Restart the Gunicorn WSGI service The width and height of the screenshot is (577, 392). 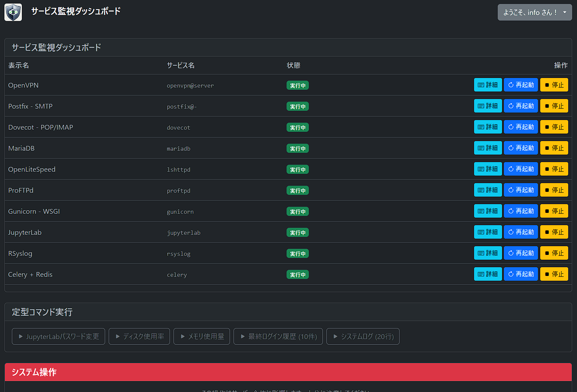coord(520,211)
